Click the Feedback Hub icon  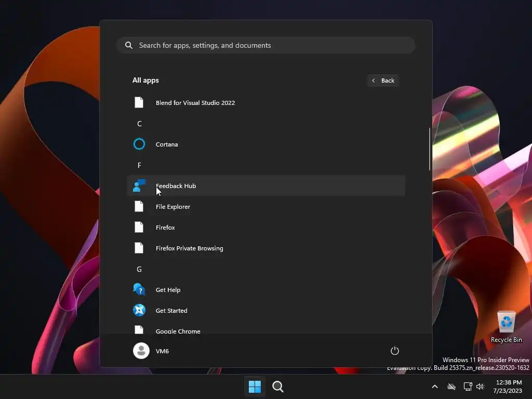pos(139,185)
